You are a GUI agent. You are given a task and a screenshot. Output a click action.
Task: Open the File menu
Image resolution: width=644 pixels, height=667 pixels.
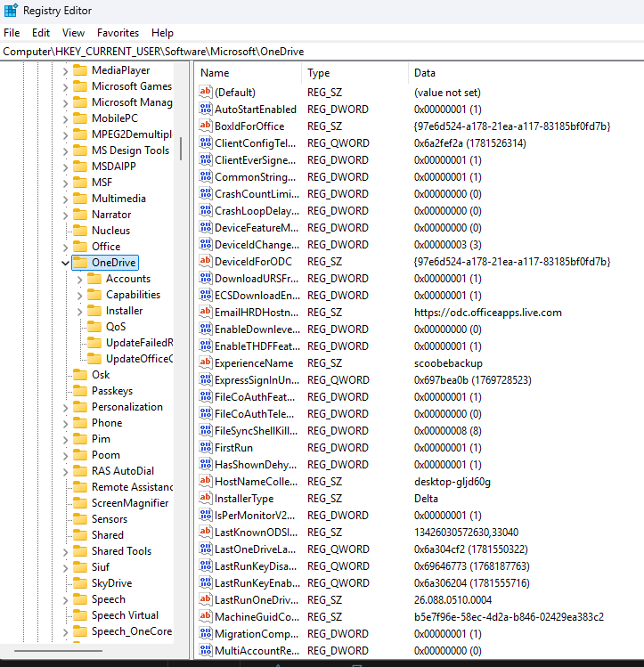12,33
